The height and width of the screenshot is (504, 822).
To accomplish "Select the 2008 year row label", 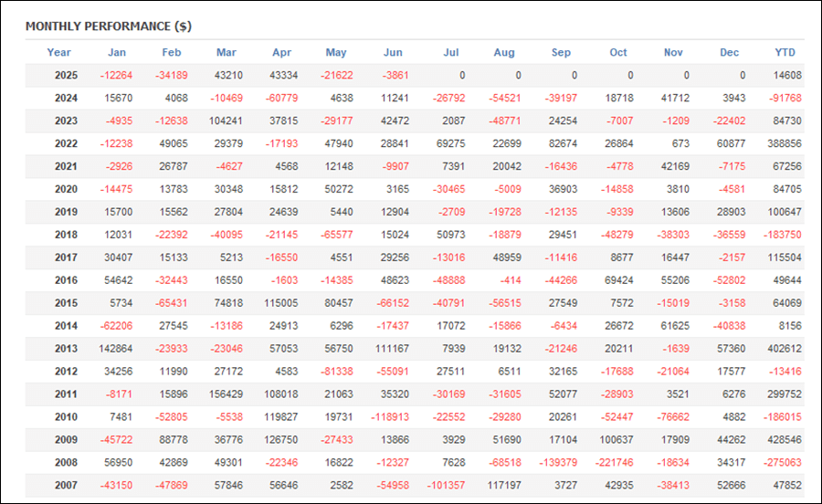I will pyautogui.click(x=66, y=463).
